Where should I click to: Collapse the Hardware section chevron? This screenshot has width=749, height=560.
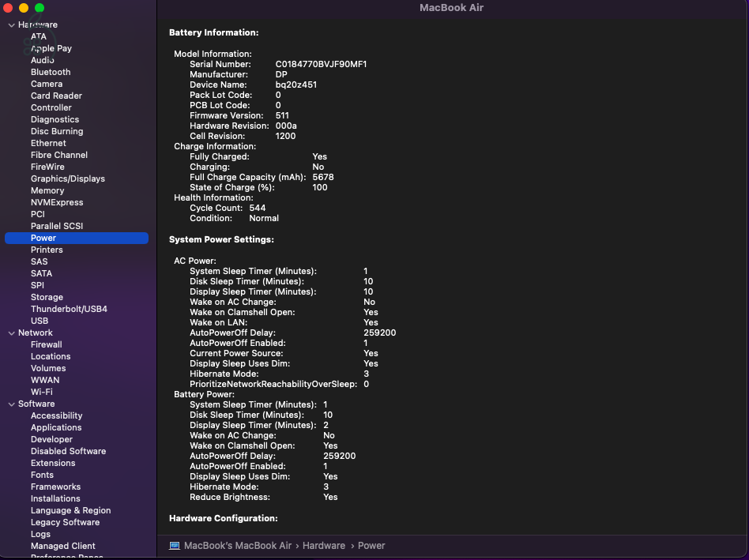[11, 25]
